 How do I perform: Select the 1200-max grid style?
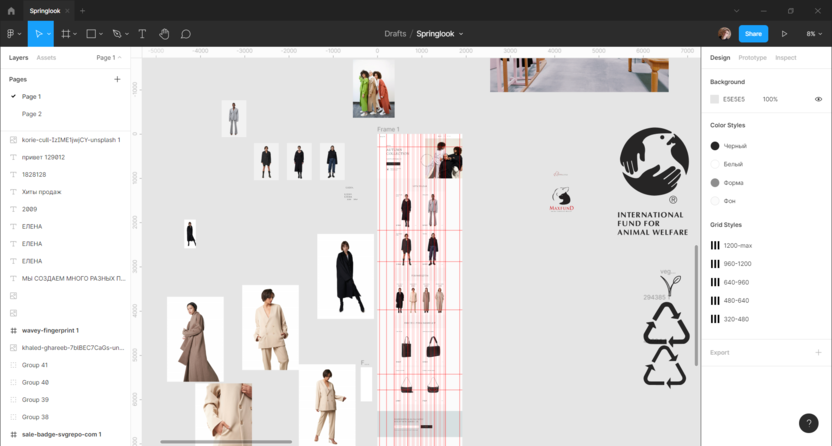click(x=737, y=245)
